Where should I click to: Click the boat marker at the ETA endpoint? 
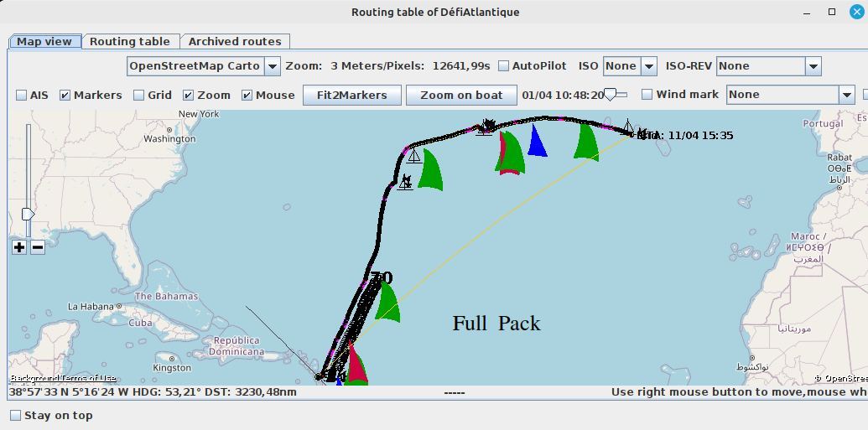[628, 127]
